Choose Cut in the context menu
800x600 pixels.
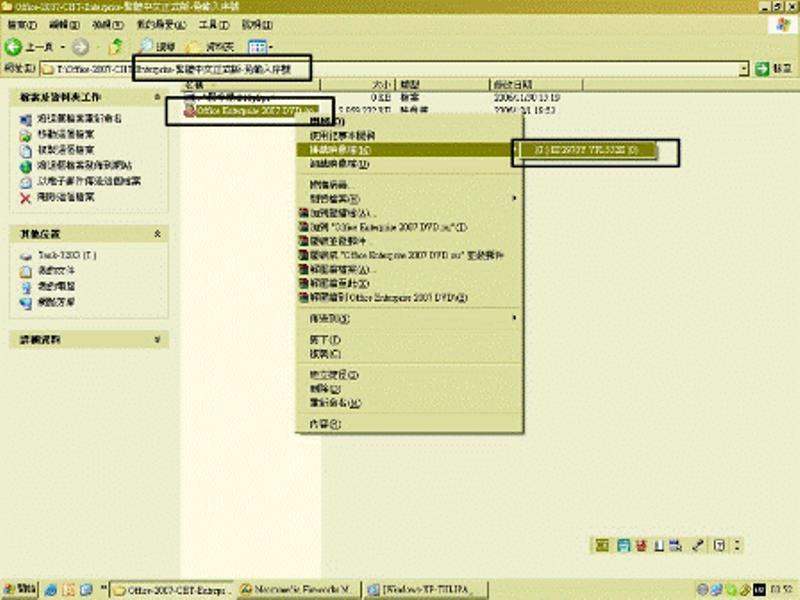(x=410, y=339)
